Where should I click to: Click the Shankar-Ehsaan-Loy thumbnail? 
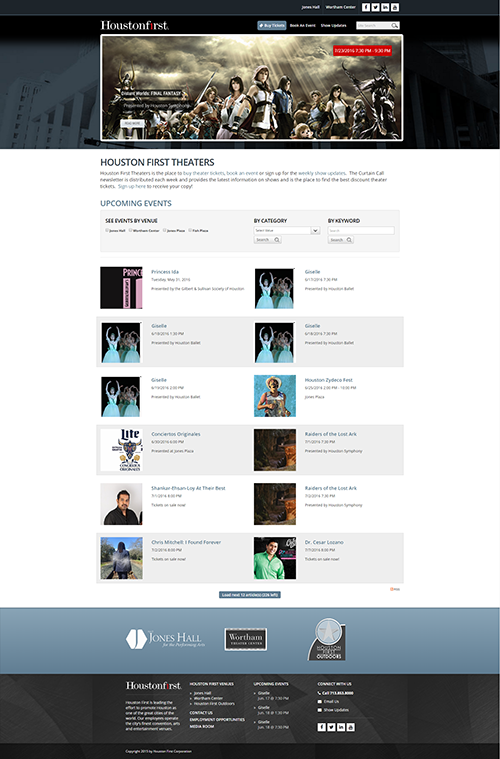pyautogui.click(x=121, y=504)
